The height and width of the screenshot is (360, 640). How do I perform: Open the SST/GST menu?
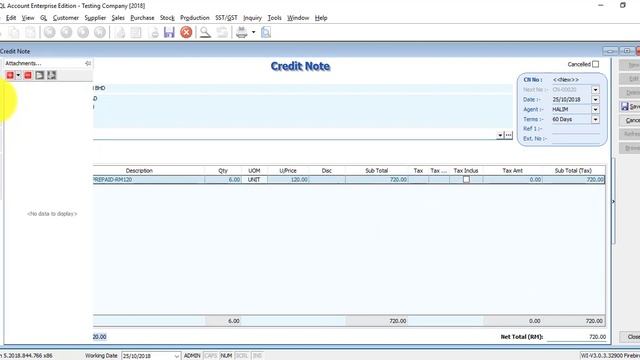click(226, 18)
